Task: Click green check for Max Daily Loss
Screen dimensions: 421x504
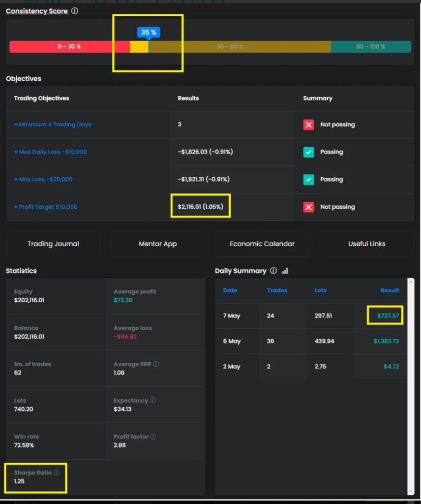Action: (308, 152)
